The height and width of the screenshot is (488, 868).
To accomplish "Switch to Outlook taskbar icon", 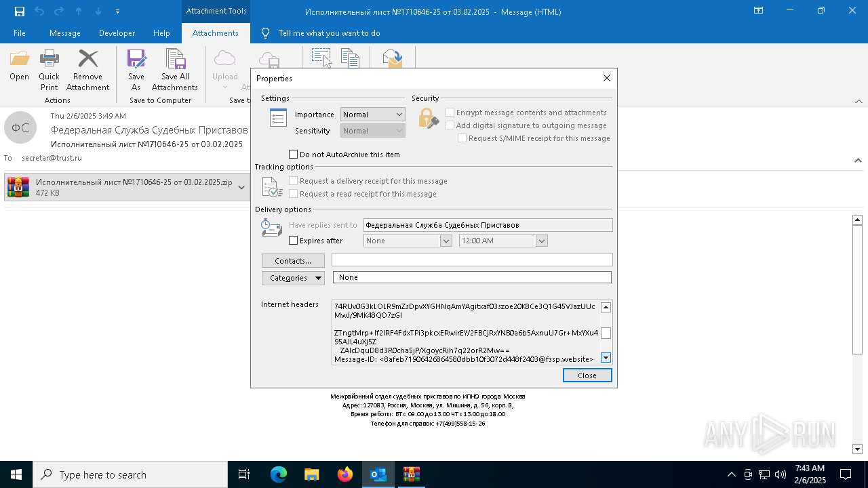I will pyautogui.click(x=378, y=474).
